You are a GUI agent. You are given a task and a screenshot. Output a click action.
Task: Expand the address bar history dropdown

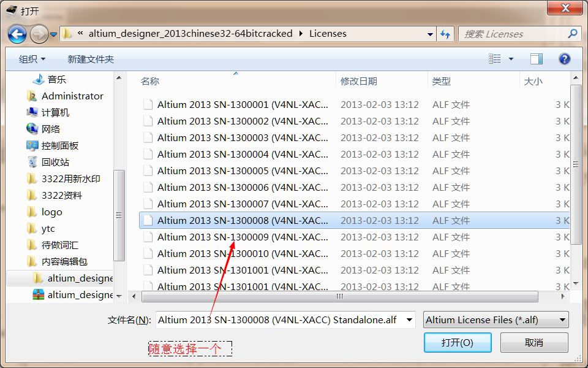pos(430,34)
